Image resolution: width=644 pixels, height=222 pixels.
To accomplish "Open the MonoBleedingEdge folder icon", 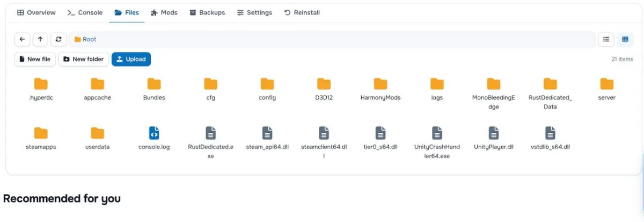I will [494, 83].
